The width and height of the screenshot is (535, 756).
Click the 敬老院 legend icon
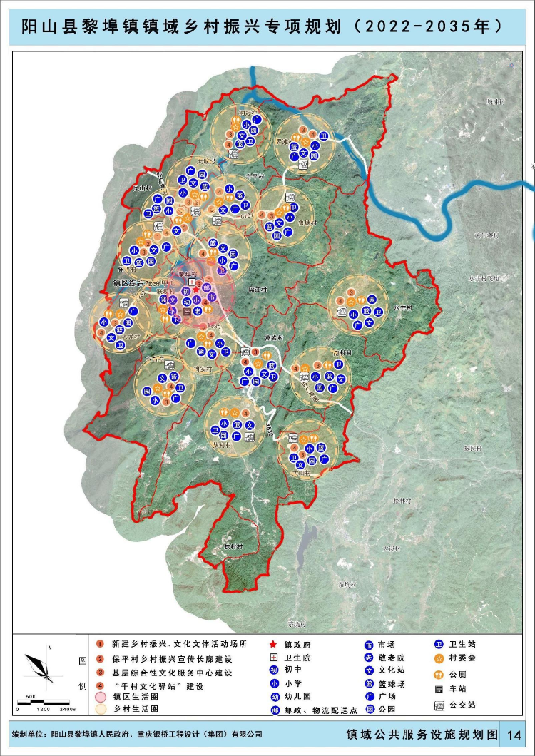pos(369,657)
